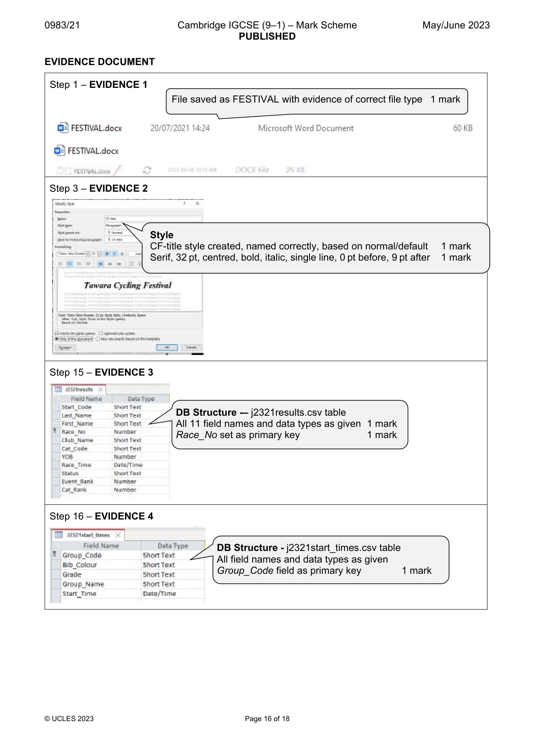Click primary key icon beside Group_Code
Image resolution: width=535 pixels, height=756 pixels.
[x=55, y=554]
